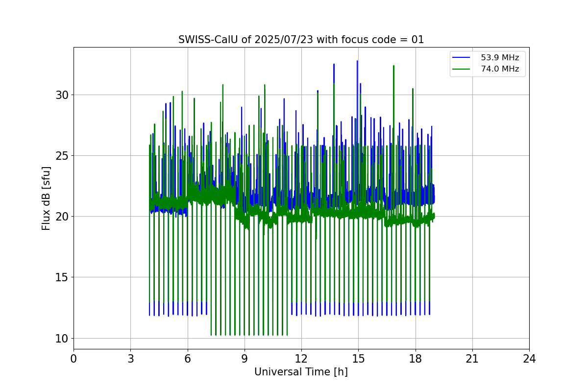This screenshot has width=588, height=392.
Task: Click x-axis tick label "24"
Action: pos(529,359)
